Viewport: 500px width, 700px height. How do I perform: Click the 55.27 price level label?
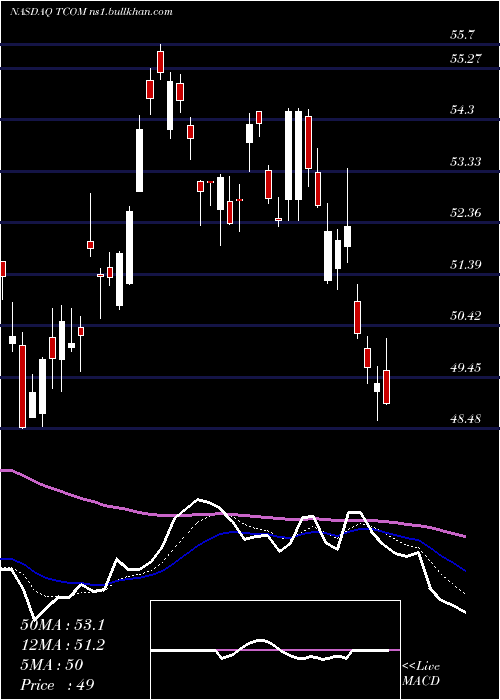coord(466,58)
